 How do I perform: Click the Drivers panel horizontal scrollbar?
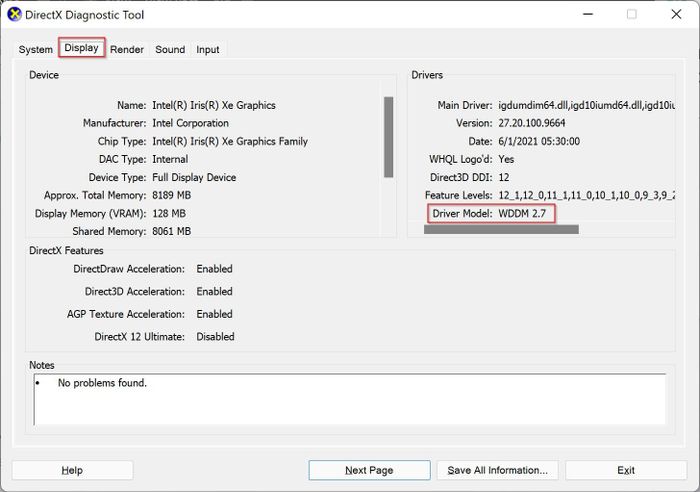501,229
